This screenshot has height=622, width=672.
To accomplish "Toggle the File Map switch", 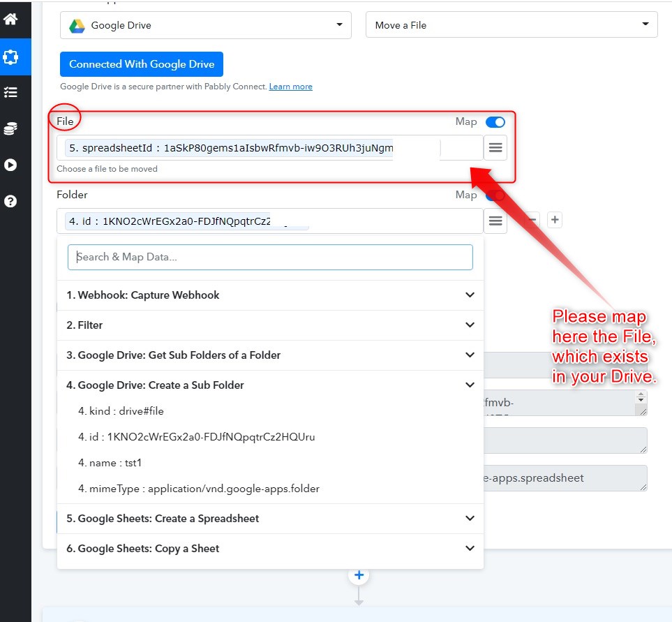I will click(495, 122).
